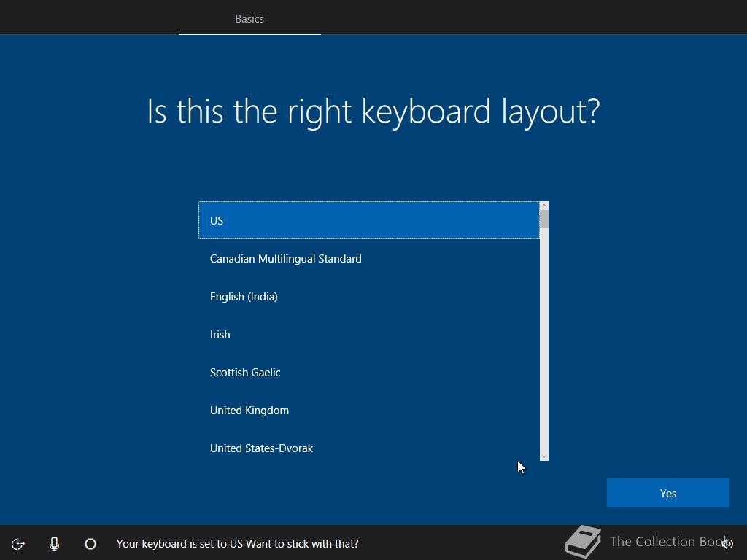This screenshot has width=747, height=560.
Task: Select the United Kingdom layout
Action: pyautogui.click(x=369, y=411)
